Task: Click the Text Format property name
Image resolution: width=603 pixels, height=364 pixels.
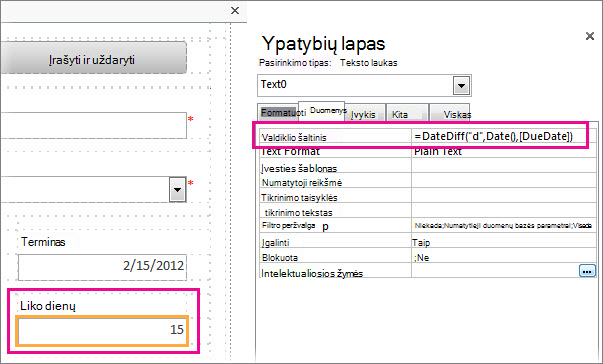Action: (291, 151)
